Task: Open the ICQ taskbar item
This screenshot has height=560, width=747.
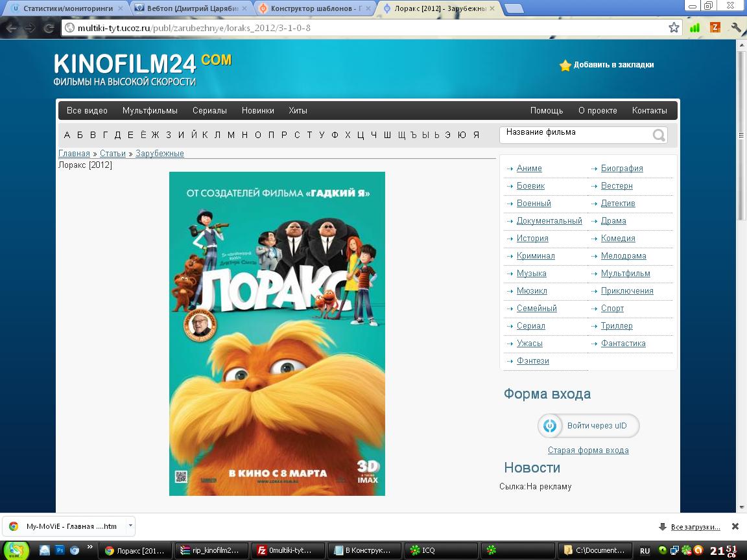Action: [x=441, y=550]
